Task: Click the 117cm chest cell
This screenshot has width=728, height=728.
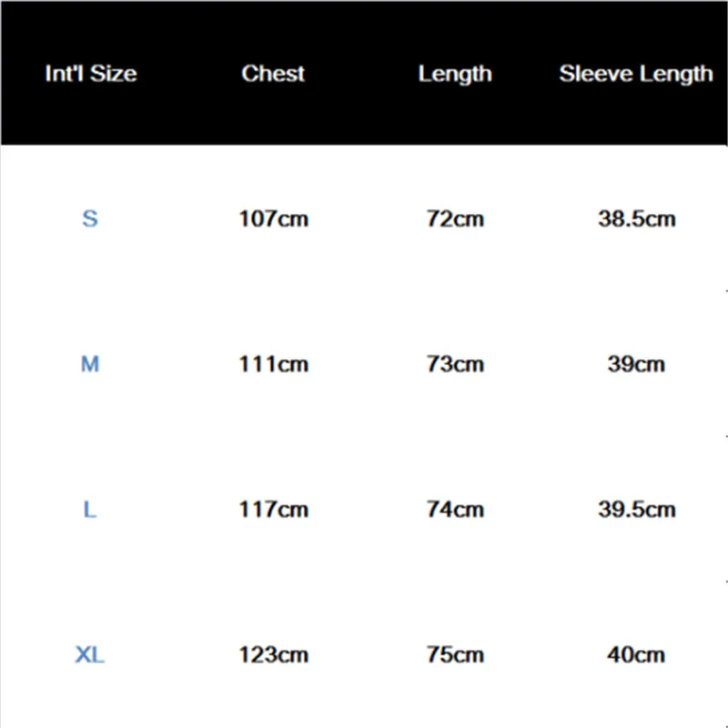Action: click(273, 510)
